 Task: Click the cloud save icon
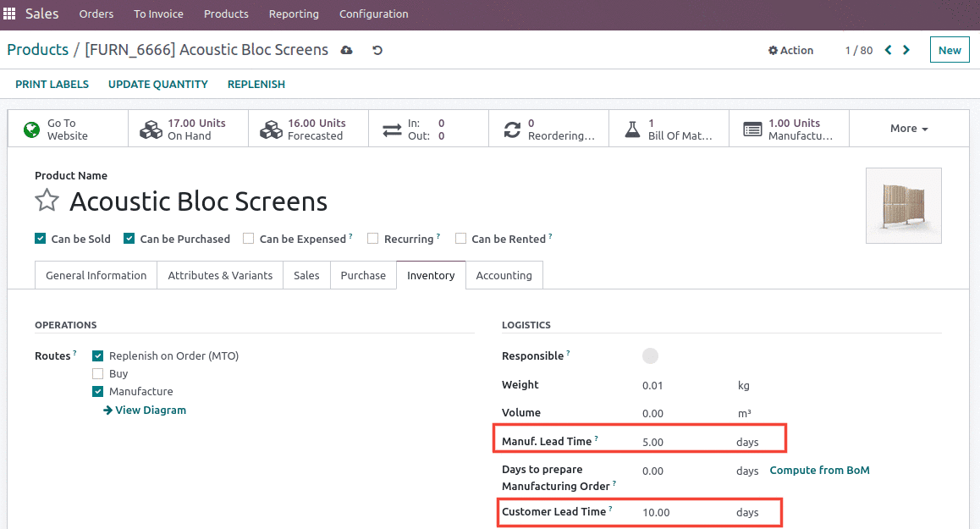tap(346, 50)
